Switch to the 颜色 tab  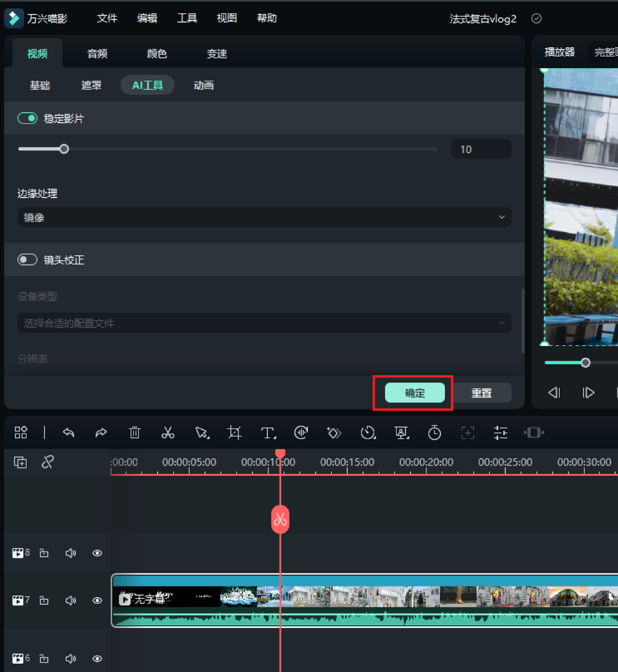pos(157,54)
